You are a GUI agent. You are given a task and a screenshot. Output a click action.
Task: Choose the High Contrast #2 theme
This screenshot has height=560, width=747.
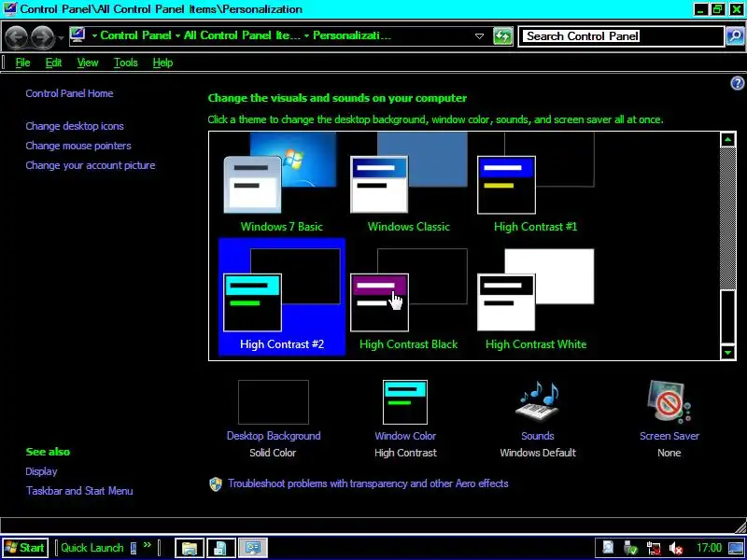(x=281, y=296)
